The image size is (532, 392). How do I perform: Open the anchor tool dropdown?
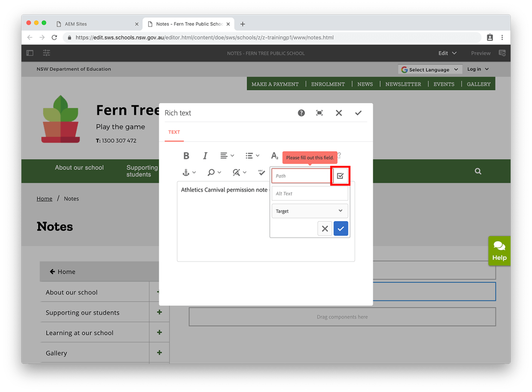tap(189, 172)
